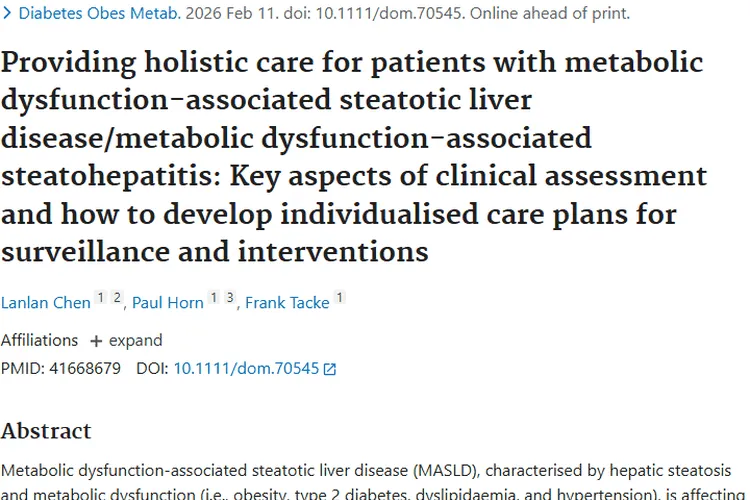Click affiliation superscript 2 after Lanlan Chen

tap(116, 297)
